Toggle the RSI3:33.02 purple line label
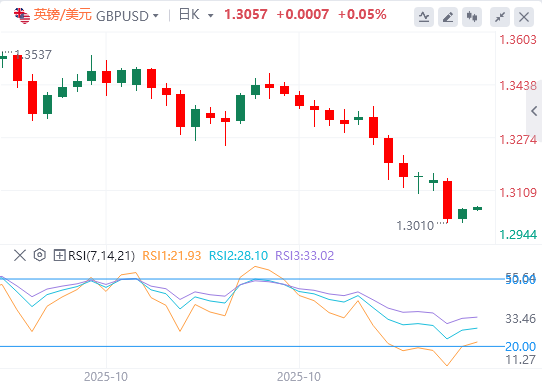The image size is (542, 387). tap(305, 256)
